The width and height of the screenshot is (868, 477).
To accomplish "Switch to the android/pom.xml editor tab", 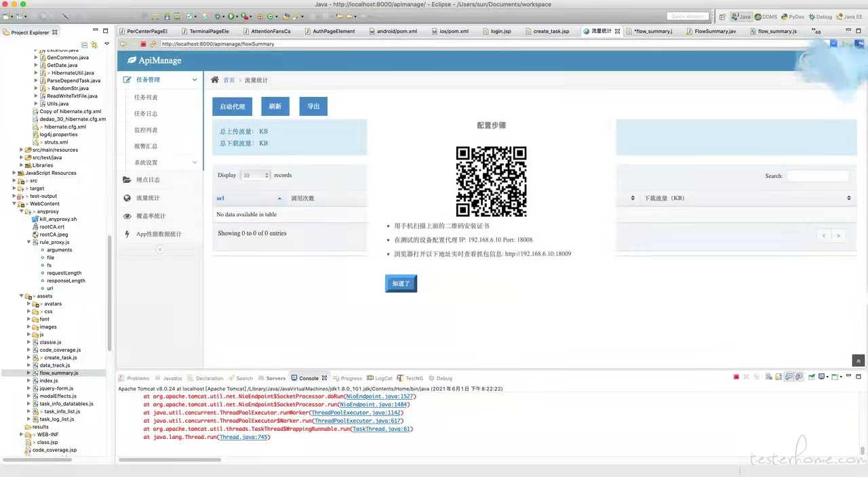I will coord(393,31).
